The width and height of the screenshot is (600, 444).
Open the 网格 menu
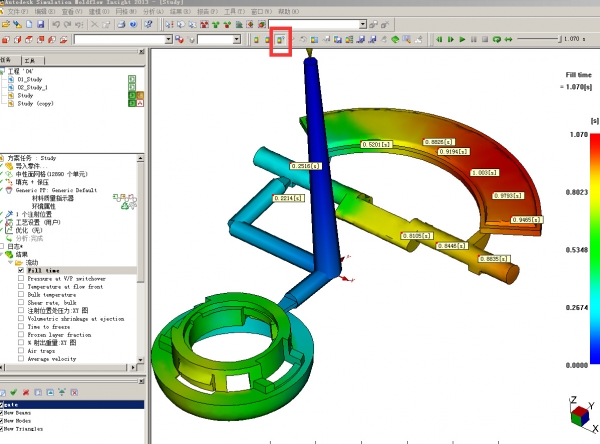click(x=126, y=11)
